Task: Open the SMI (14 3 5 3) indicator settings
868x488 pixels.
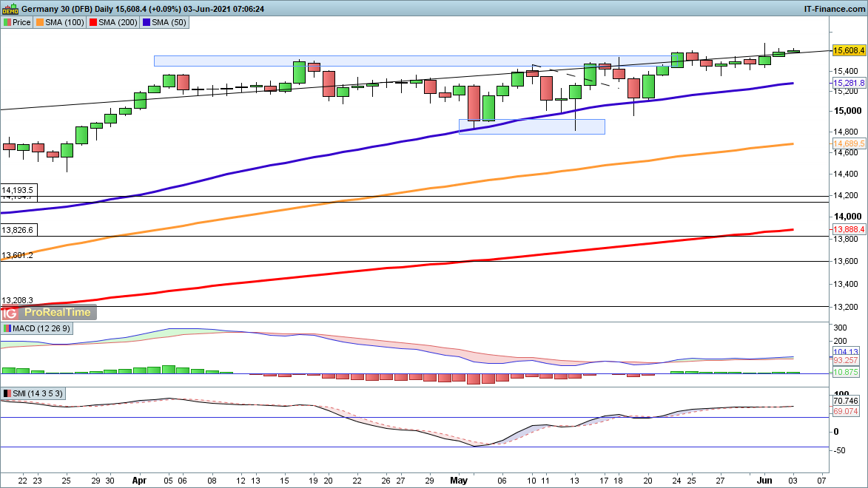Action: pyautogui.click(x=33, y=393)
